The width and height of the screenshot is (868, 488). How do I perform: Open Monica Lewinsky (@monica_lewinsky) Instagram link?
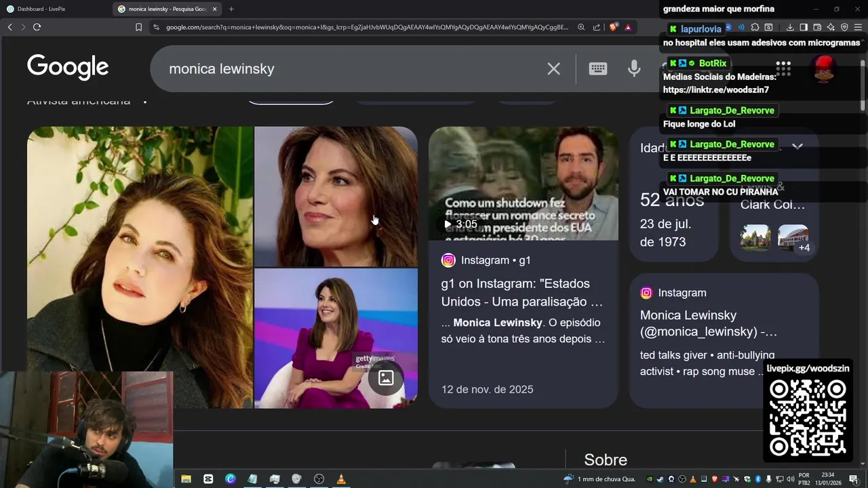coord(708,323)
